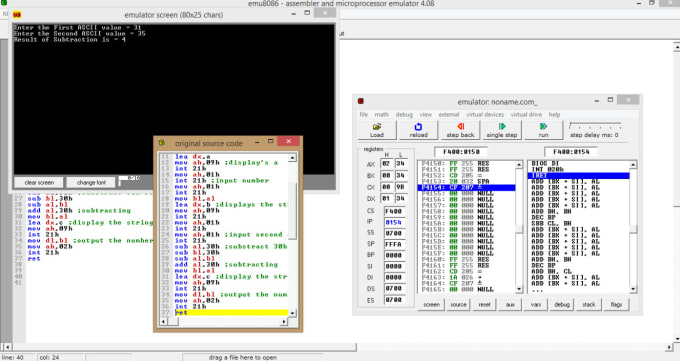The width and height of the screenshot is (680, 361).
Task: Click the Load button in emulator toolbar
Action: 376,130
